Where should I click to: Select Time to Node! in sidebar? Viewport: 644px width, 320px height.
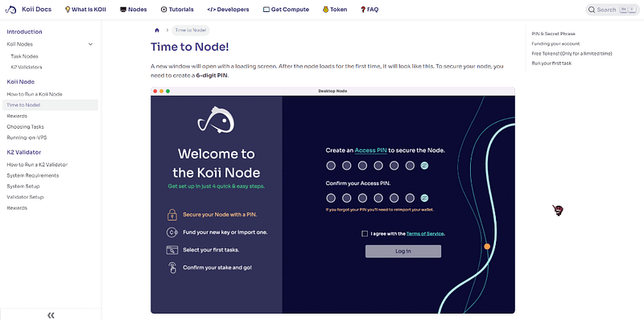(50, 105)
